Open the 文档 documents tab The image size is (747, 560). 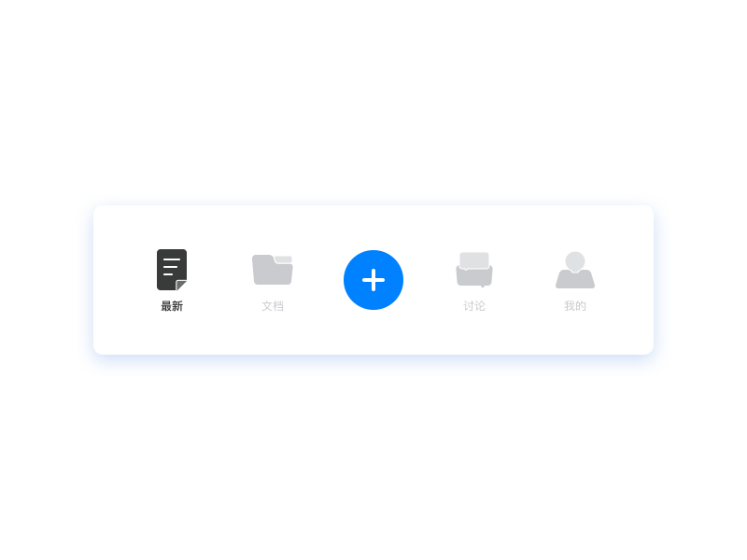273,283
